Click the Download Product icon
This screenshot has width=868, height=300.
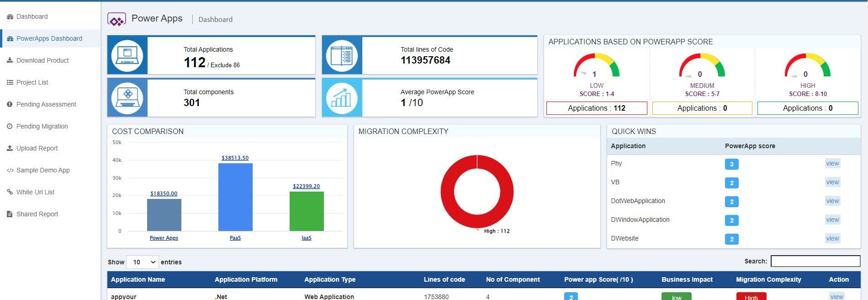point(10,60)
